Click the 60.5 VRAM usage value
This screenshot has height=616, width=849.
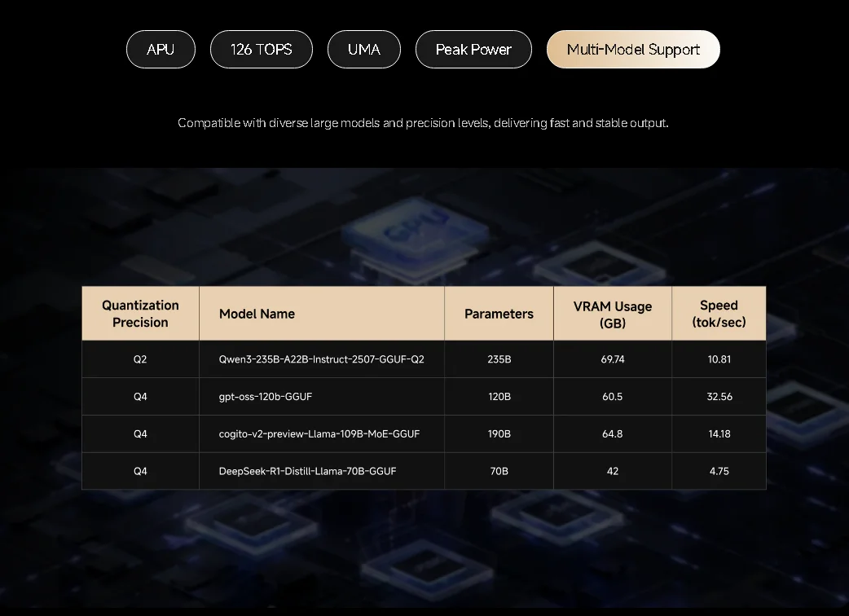coord(613,396)
